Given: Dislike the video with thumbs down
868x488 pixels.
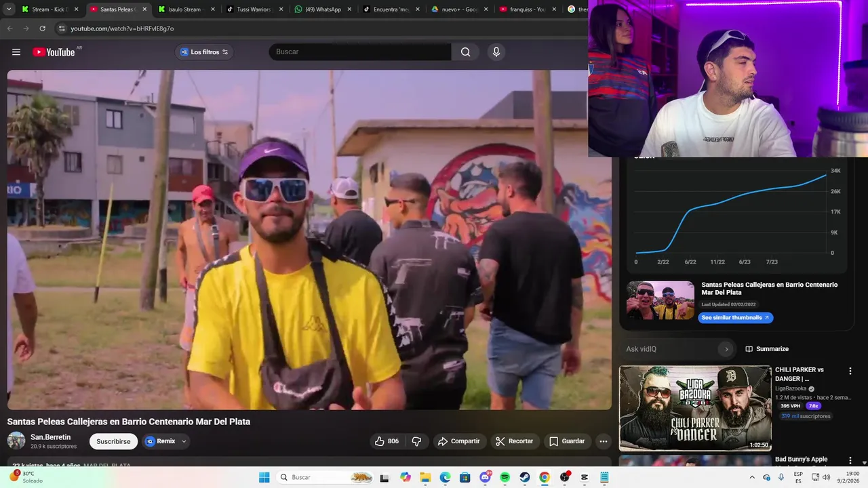Looking at the screenshot, I should tap(416, 441).
